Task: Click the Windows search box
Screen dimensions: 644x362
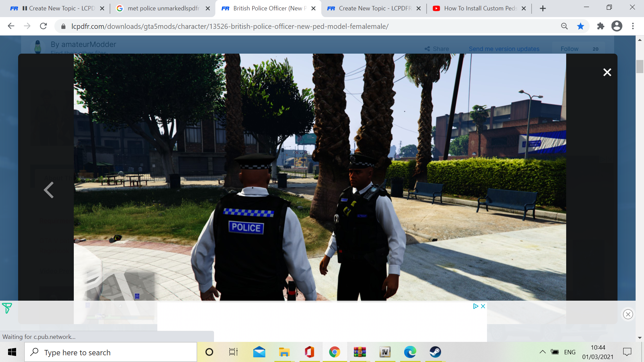Action: click(x=111, y=352)
